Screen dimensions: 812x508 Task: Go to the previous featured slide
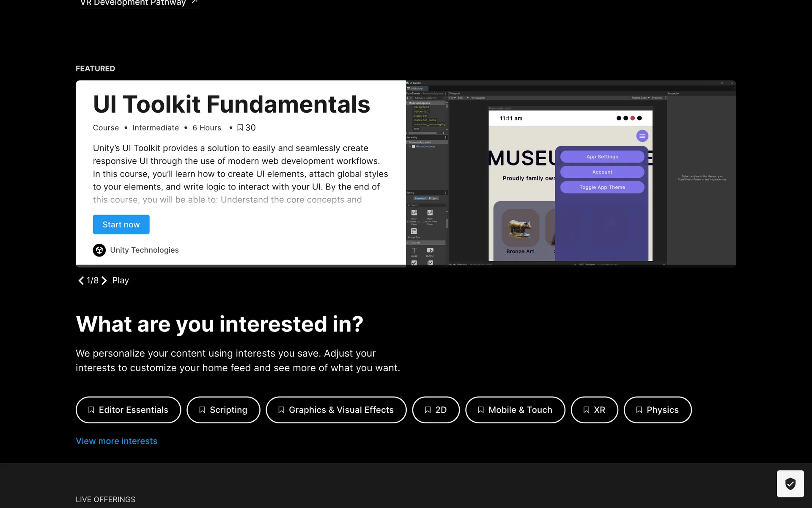tap(81, 281)
